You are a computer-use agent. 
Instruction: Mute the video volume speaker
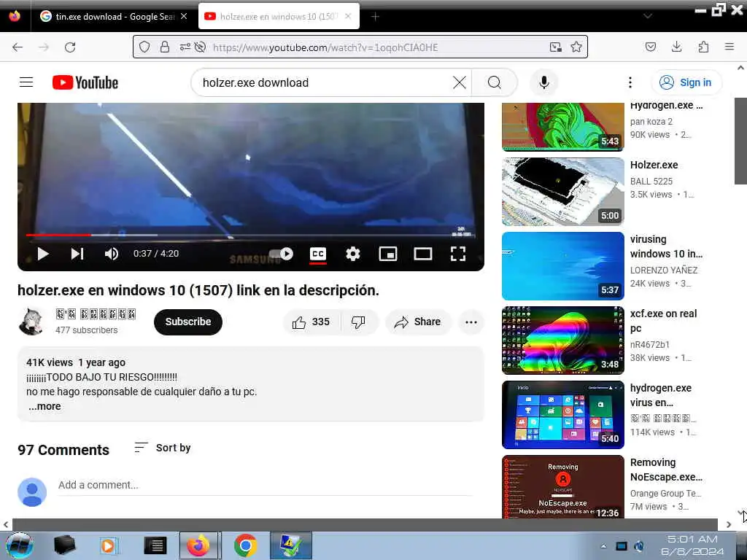tap(112, 254)
